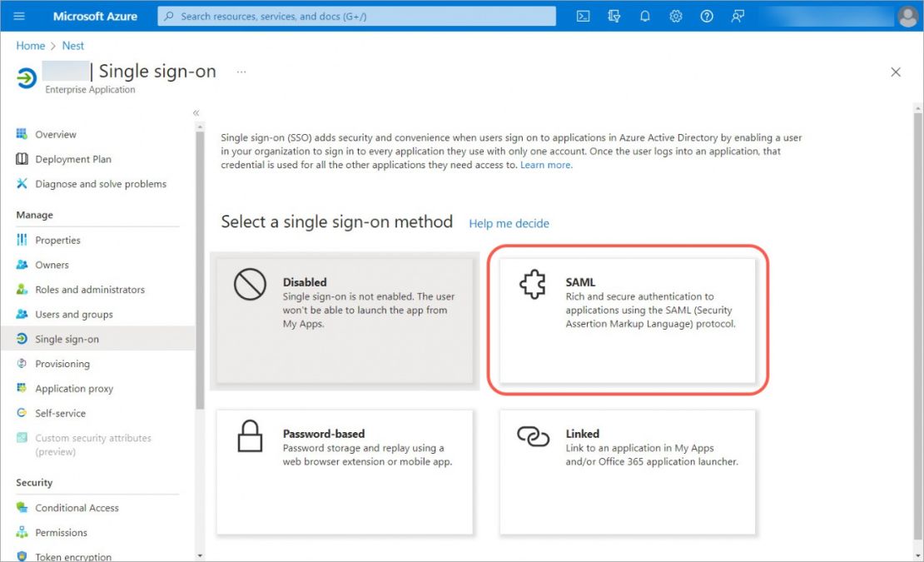Viewport: 924px width, 562px height.
Task: Click the sidebar scroll down arrow
Action: [x=200, y=555]
